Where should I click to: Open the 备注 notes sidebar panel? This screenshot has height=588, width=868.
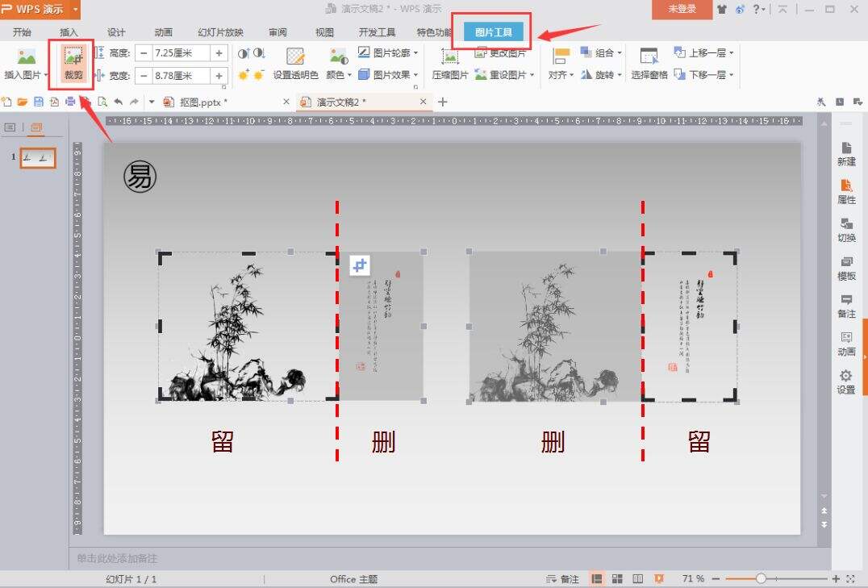[846, 307]
